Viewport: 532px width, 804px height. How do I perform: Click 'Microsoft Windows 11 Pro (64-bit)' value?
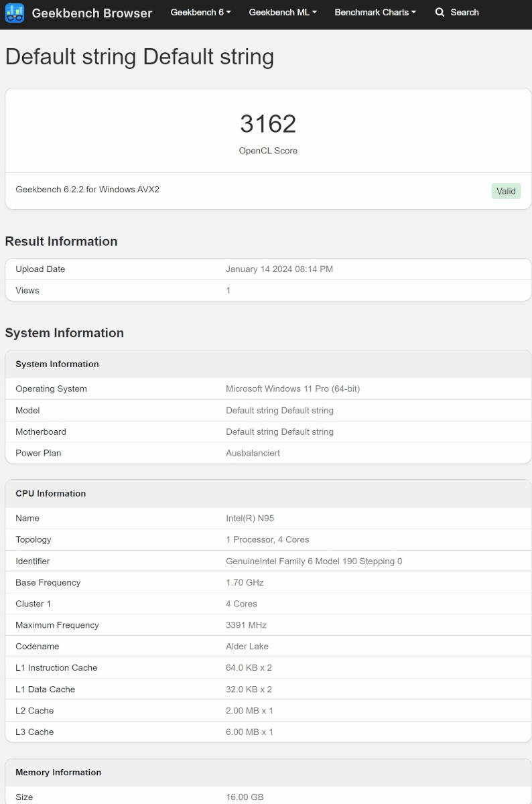pos(293,389)
